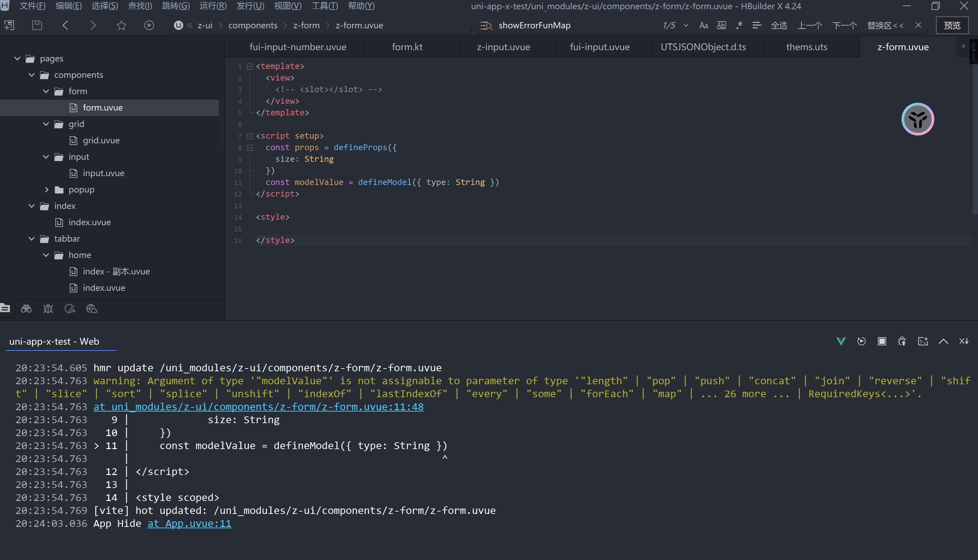
Task: Expand the popup folder
Action: (46, 190)
